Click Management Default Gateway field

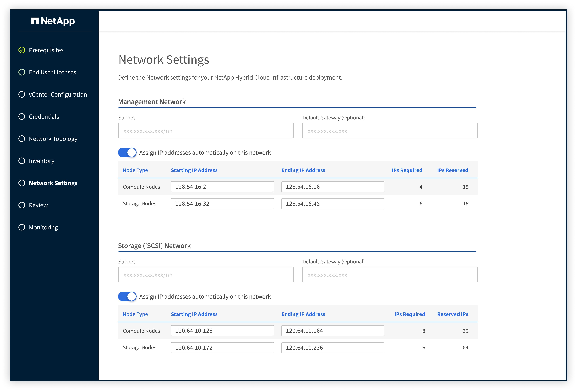tap(390, 131)
